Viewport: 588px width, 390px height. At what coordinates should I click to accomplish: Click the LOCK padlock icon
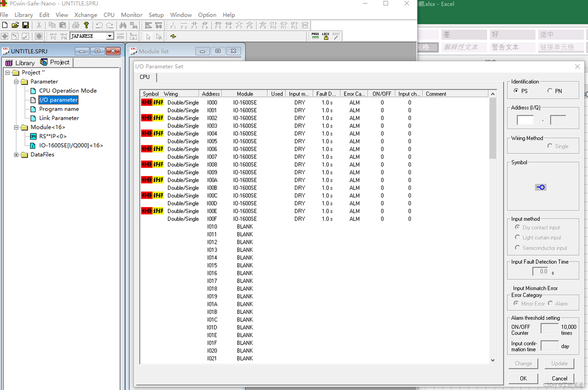326,36
